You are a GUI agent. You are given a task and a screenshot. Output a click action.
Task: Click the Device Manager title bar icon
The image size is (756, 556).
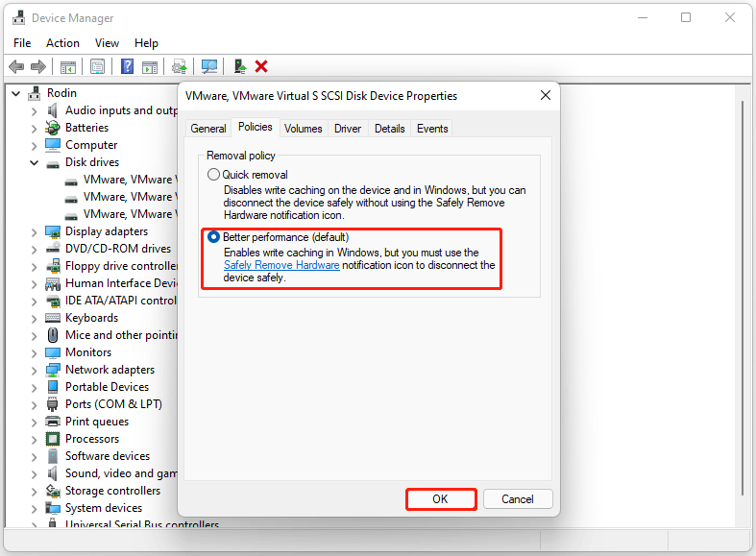tap(18, 18)
